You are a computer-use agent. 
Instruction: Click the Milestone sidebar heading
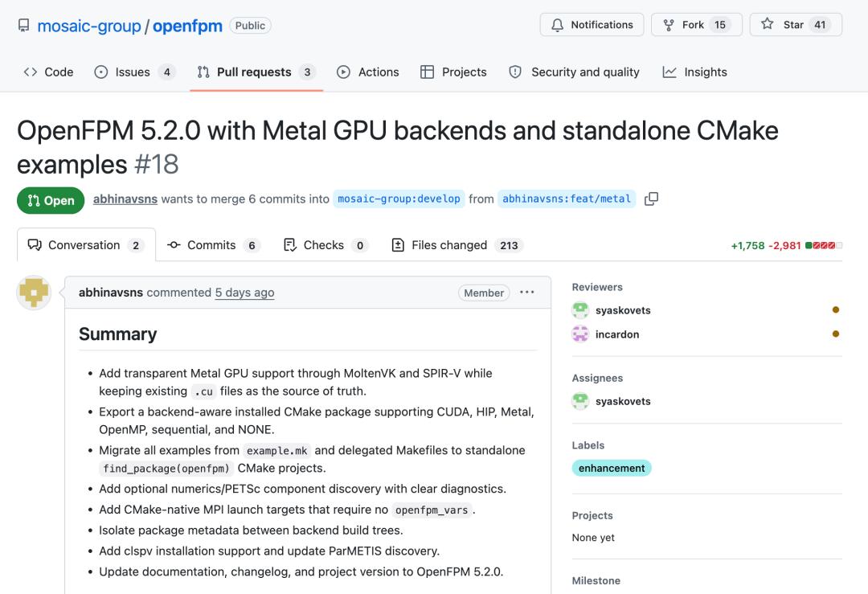coord(596,580)
